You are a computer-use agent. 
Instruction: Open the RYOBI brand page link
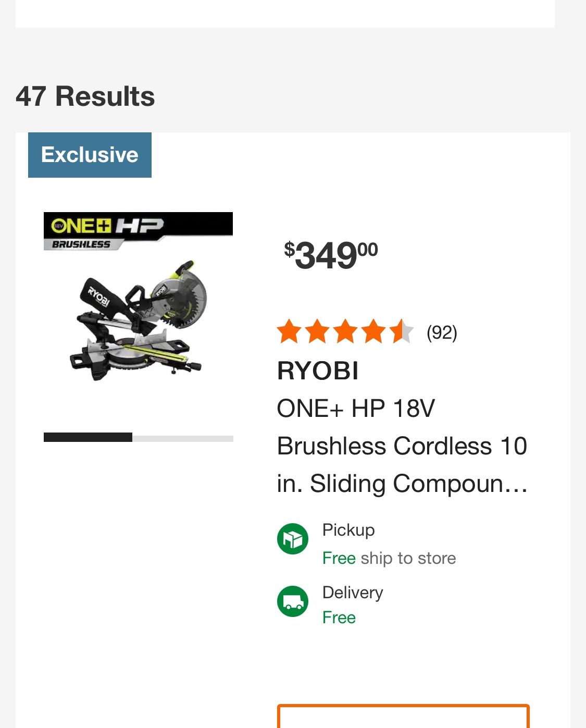click(318, 372)
